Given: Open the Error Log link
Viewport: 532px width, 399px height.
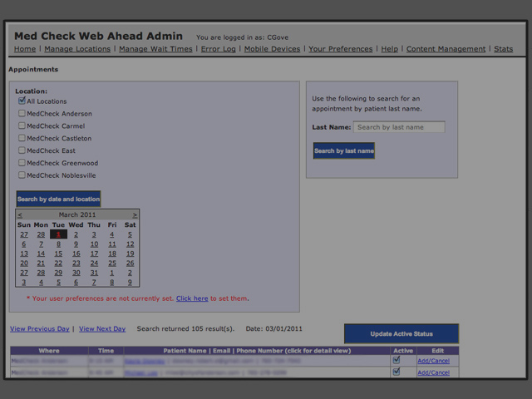Looking at the screenshot, I should pos(218,49).
